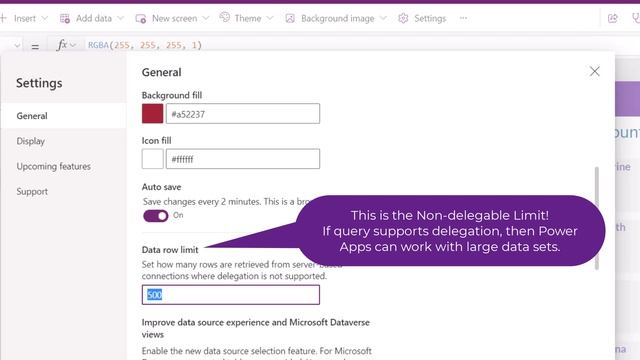
Task: Click the 'Improve data source experience' heading
Action: coord(256,328)
